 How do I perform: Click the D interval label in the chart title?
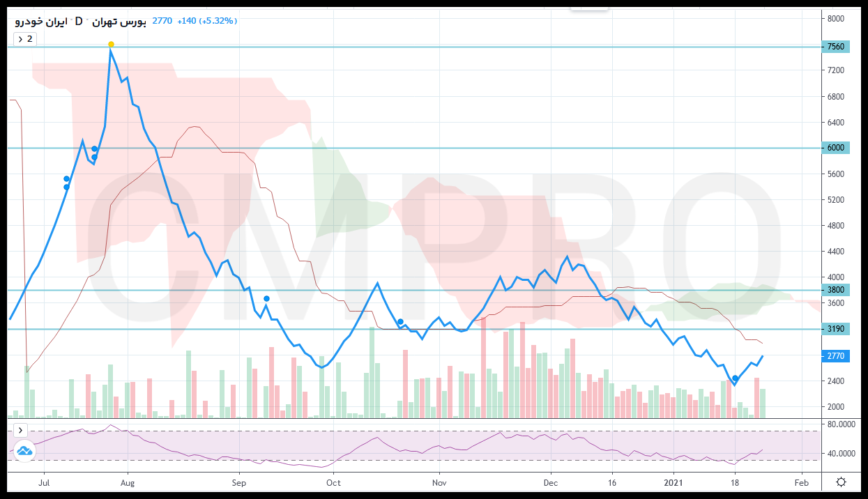tap(79, 21)
